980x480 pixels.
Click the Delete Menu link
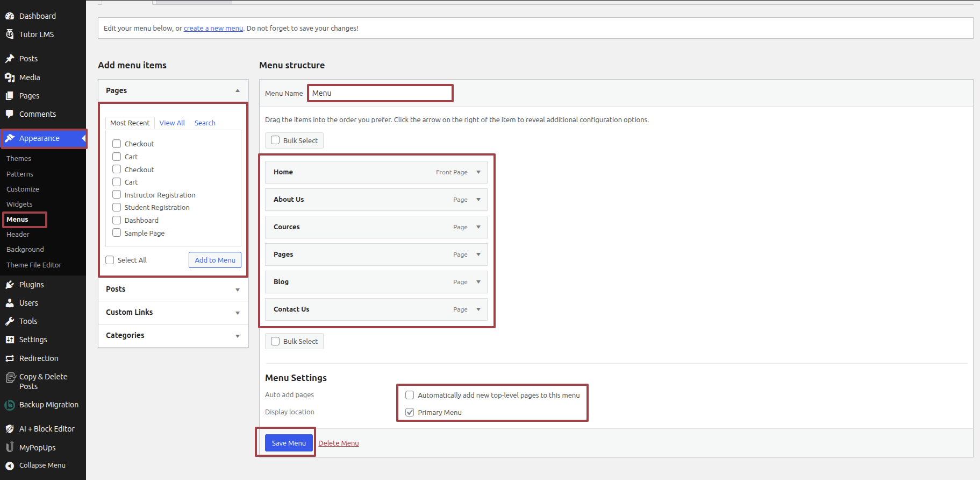(x=338, y=443)
